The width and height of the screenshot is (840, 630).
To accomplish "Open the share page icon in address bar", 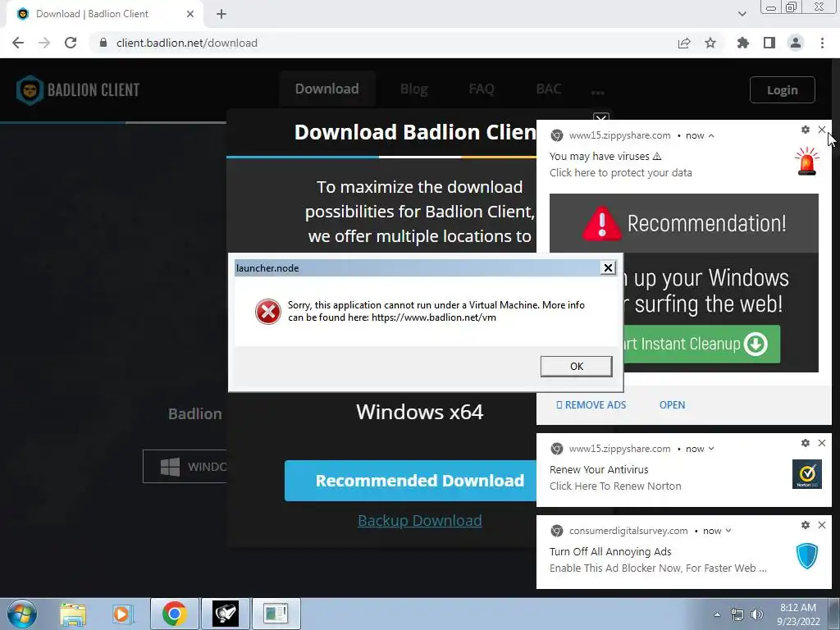I will point(684,43).
